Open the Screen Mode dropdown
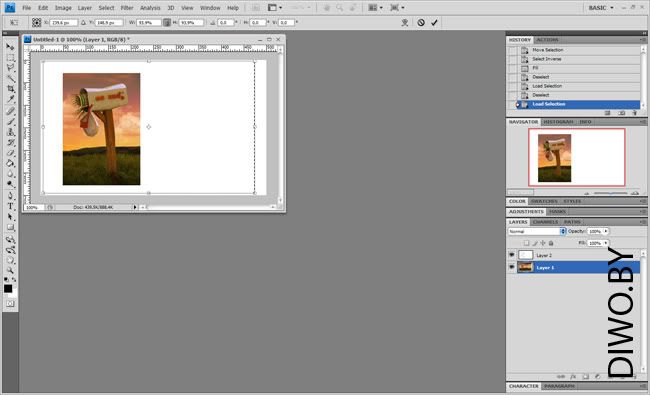 (x=397, y=7)
